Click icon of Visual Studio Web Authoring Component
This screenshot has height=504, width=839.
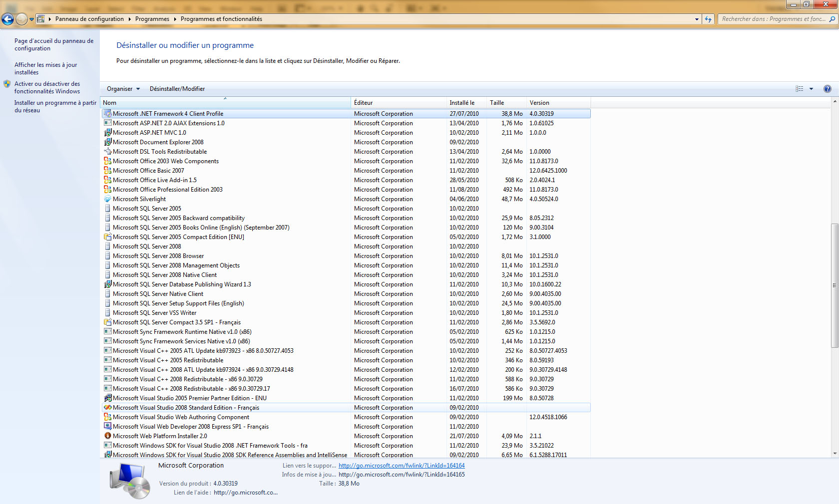click(107, 417)
